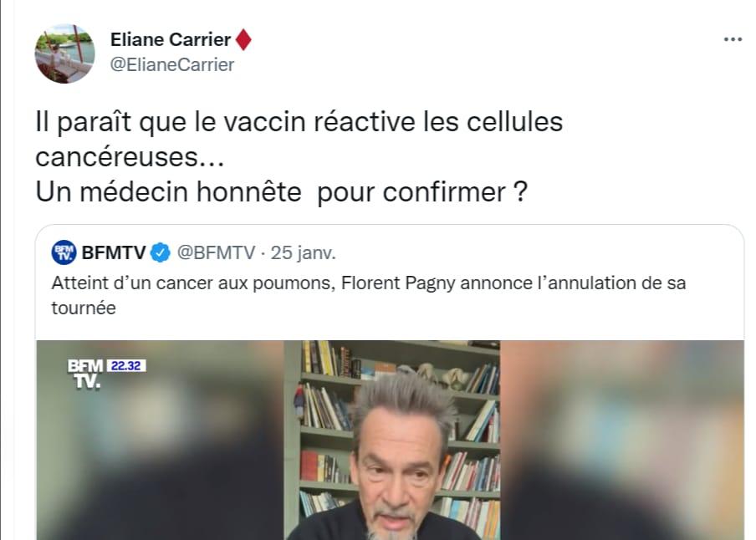
Task: Click the blue verified badge next to BFMTV
Action: pos(160,252)
